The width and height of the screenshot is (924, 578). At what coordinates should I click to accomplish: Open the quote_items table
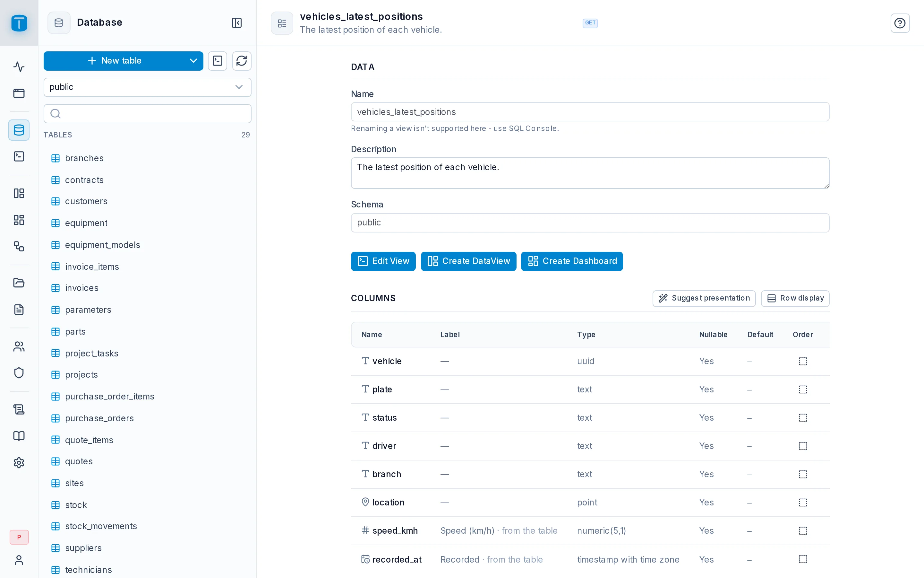click(147, 440)
